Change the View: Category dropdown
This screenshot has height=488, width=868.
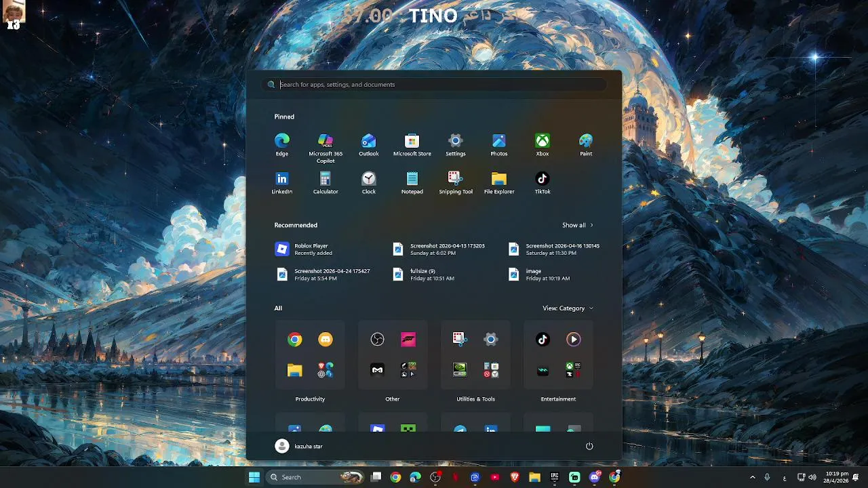coord(568,308)
